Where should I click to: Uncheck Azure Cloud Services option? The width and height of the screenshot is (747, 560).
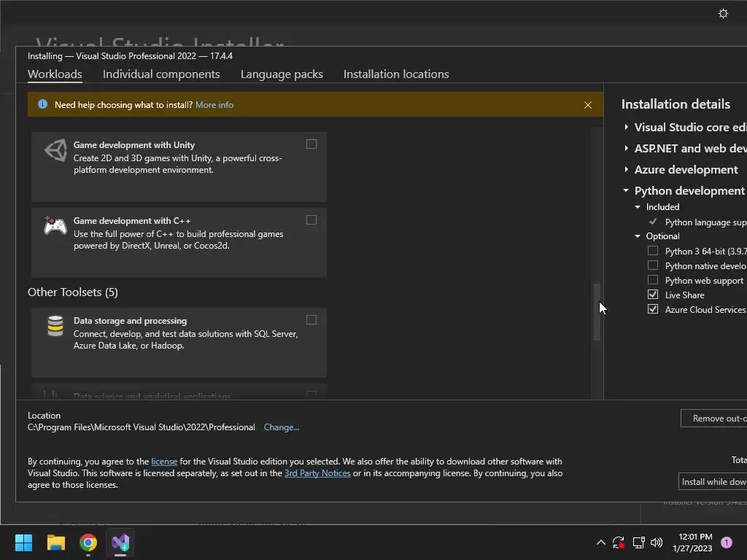pos(653,309)
